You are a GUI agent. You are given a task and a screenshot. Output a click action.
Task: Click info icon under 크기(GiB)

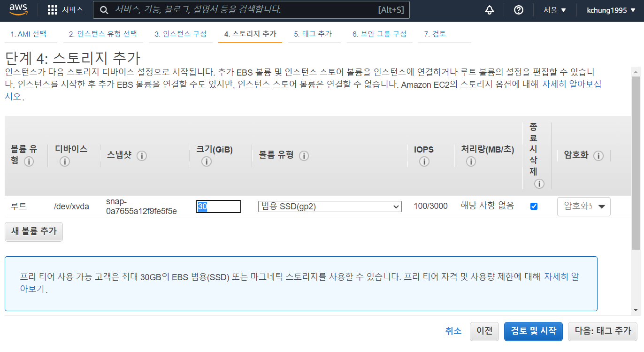tap(207, 161)
